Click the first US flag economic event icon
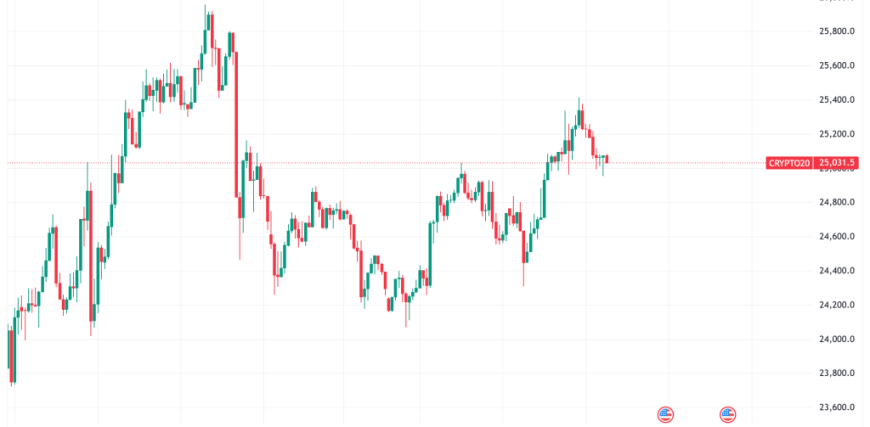870x427 pixels. (x=665, y=414)
